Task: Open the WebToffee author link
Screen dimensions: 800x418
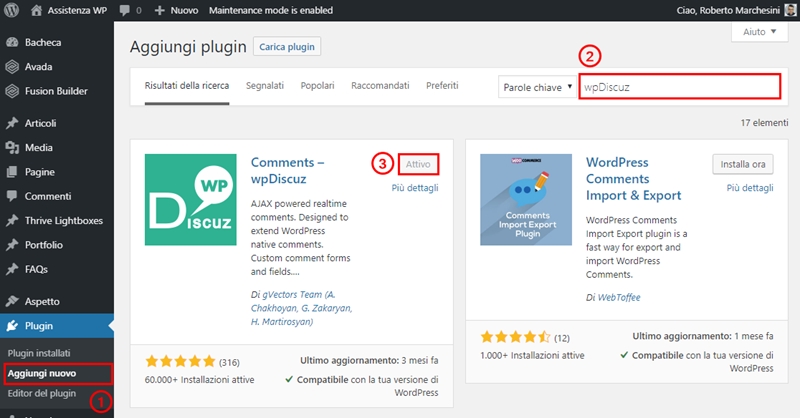Action: (x=619, y=298)
